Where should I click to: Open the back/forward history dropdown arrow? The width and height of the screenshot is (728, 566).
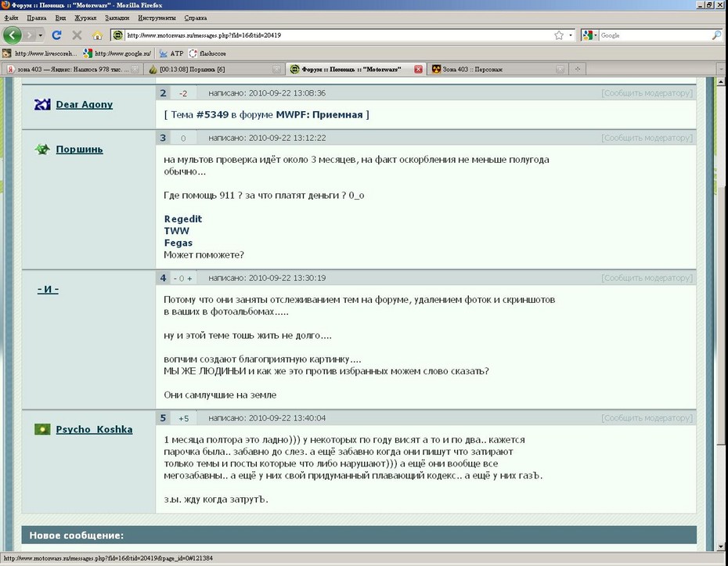[40, 35]
